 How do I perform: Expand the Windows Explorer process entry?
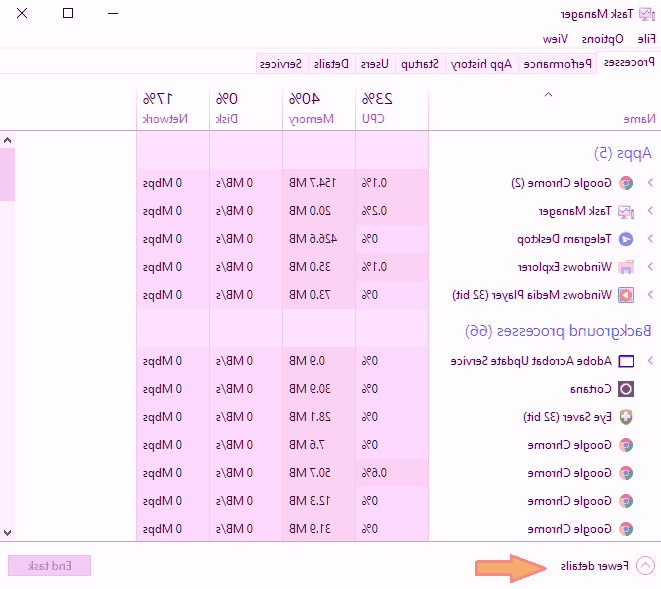click(x=650, y=267)
